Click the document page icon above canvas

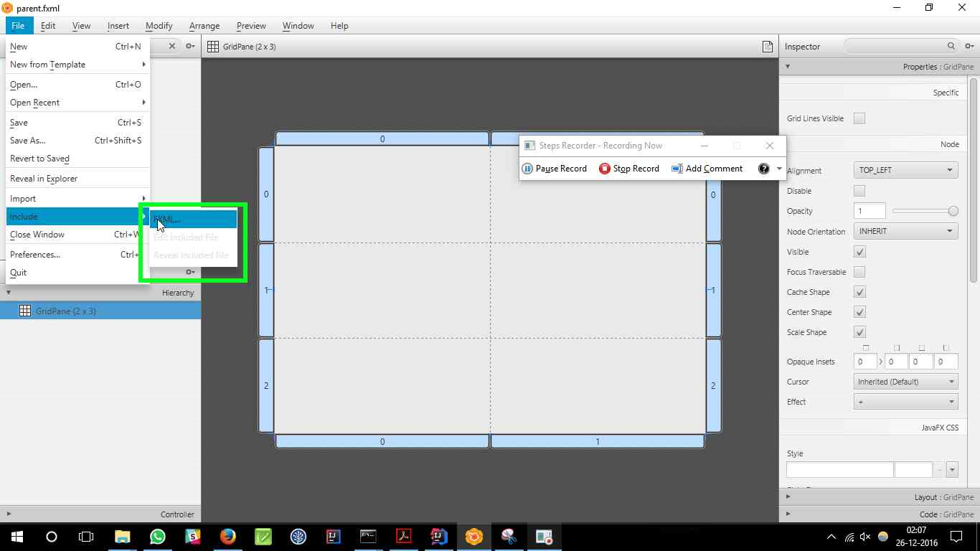coord(768,47)
